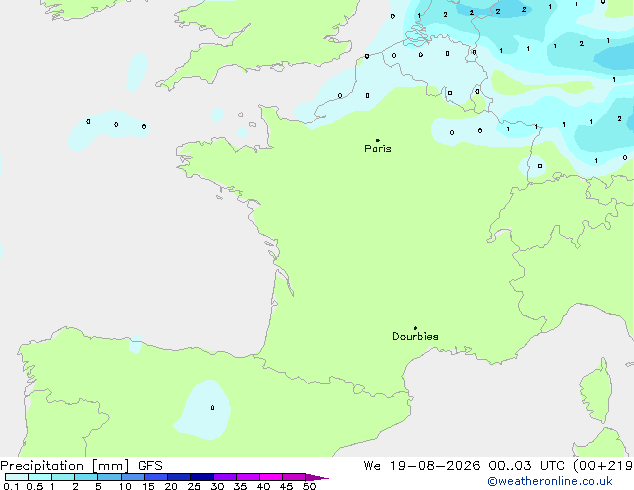Click the We 19-08-2026 forecast date text
Screen dimensions: 634x490
point(422,466)
